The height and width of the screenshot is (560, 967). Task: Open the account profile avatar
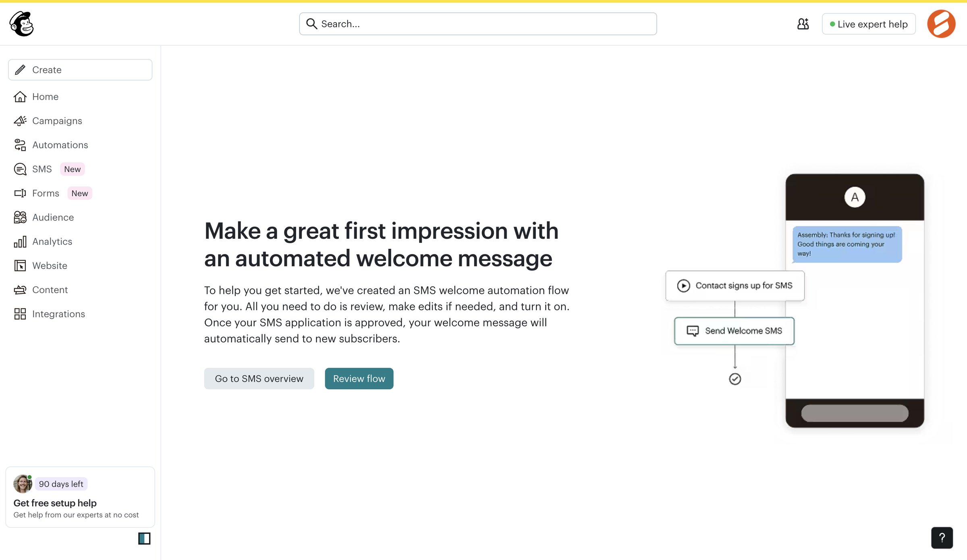941,24
